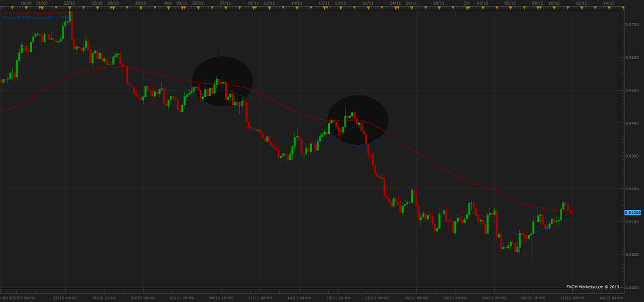Click the 22/10 16:00 time axis label
The width and height of the screenshot is (644, 302).
[x=64, y=297]
